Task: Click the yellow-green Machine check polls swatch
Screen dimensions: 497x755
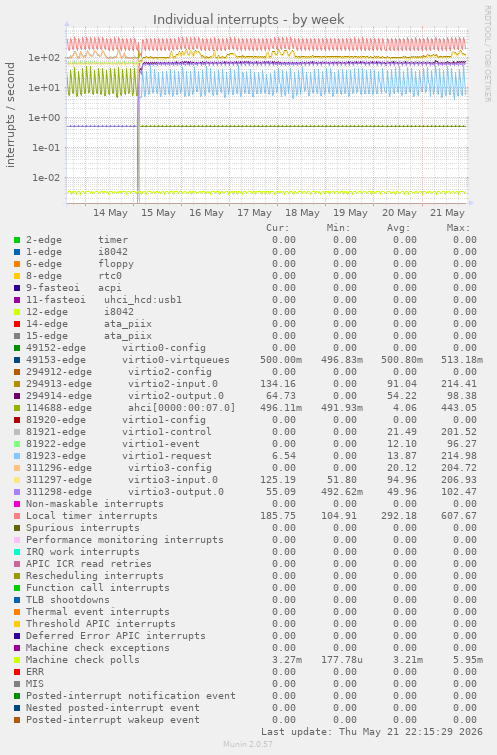Action: [17, 660]
